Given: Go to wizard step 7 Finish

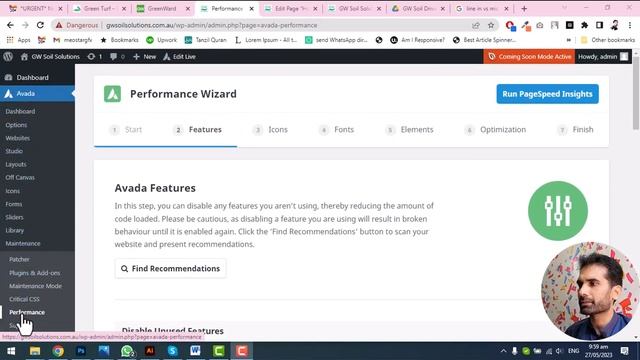Looking at the screenshot, I should (x=576, y=130).
